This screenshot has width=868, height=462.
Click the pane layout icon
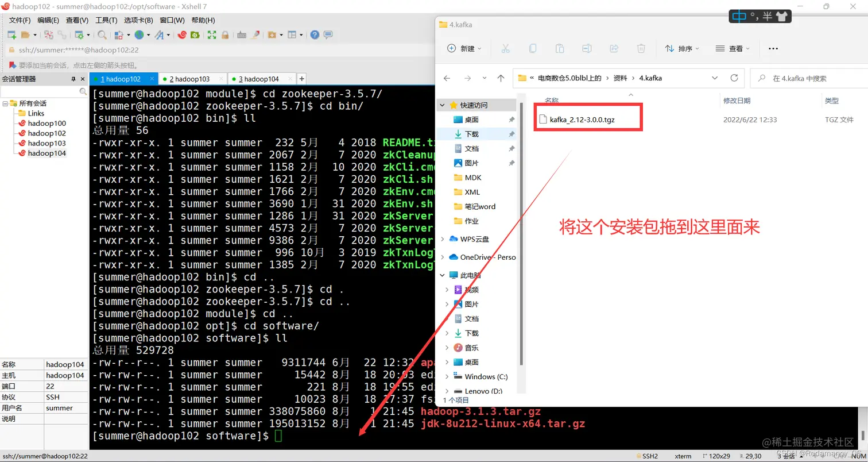292,35
